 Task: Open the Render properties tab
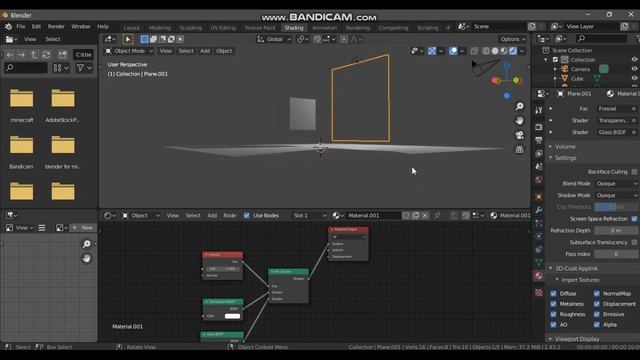pyautogui.click(x=539, y=127)
